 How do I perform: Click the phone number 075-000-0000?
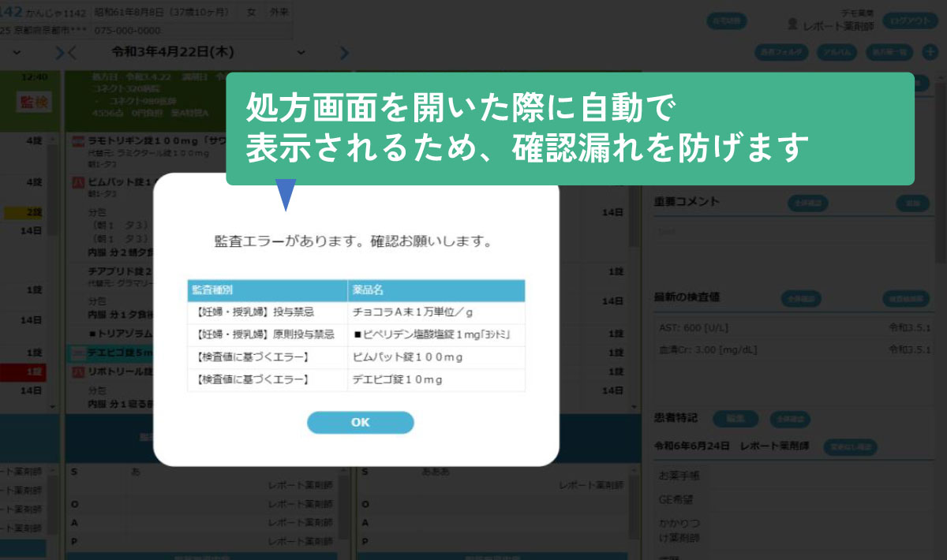click(127, 31)
